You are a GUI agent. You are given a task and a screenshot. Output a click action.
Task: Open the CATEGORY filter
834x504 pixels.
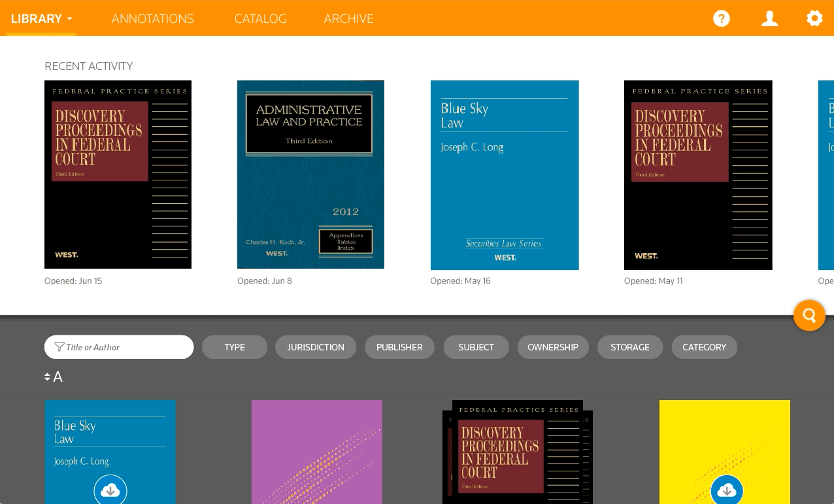click(x=705, y=347)
